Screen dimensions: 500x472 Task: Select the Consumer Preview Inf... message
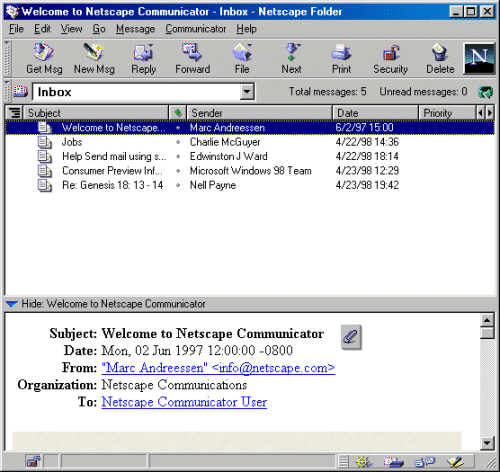pos(249,171)
